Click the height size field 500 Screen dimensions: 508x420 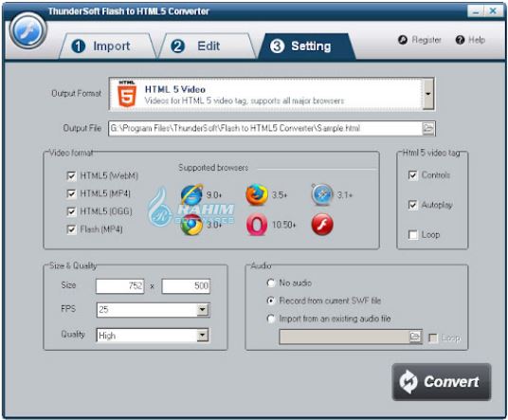(x=186, y=285)
